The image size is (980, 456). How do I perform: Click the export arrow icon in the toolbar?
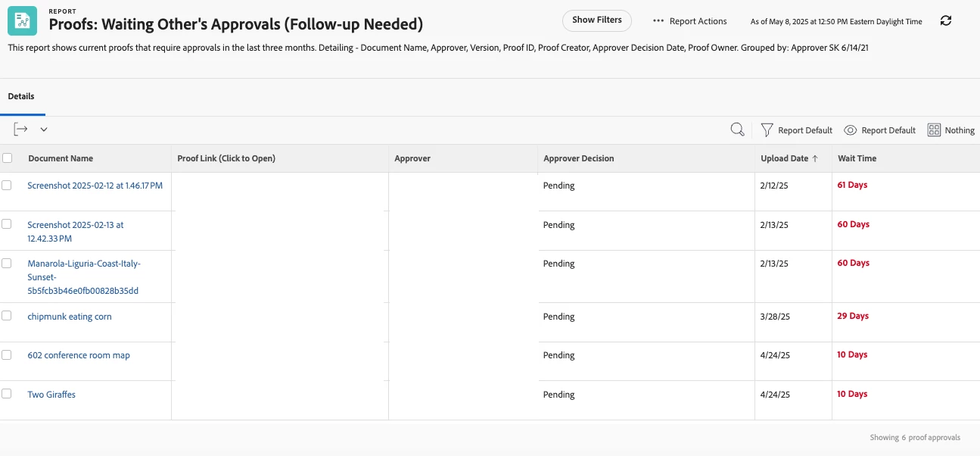click(x=21, y=130)
